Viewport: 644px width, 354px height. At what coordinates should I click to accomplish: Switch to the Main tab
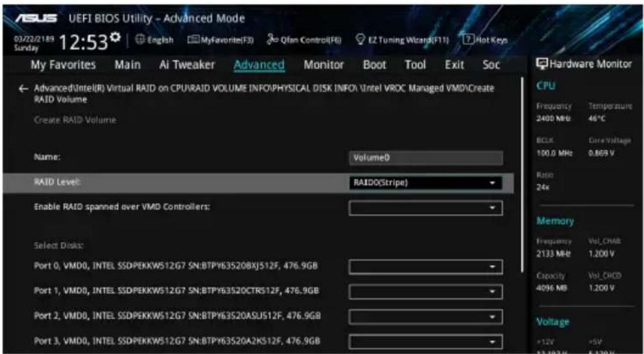tap(127, 65)
